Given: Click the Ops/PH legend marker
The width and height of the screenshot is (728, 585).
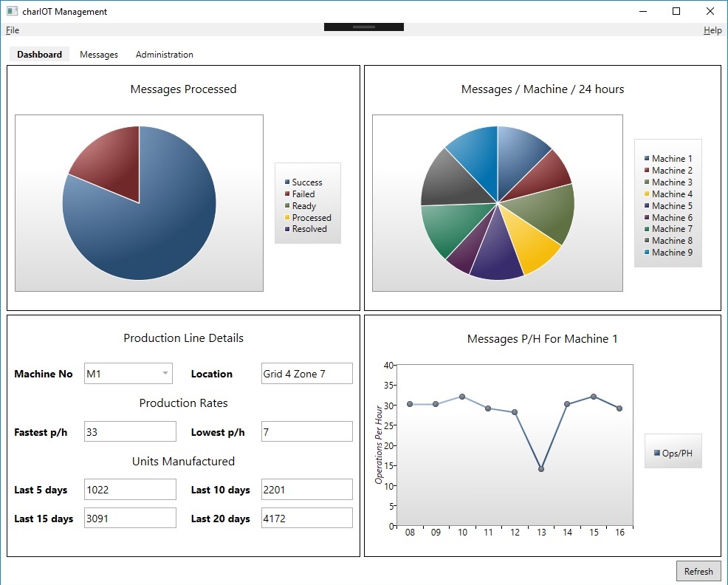Looking at the screenshot, I should (x=657, y=453).
